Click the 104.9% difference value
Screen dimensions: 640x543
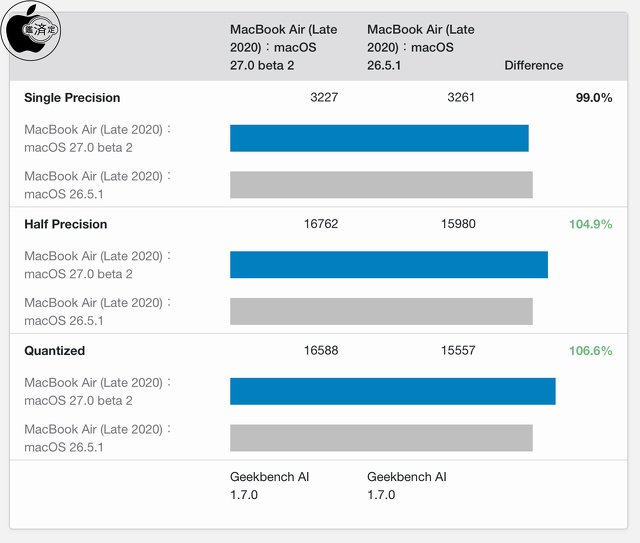tap(591, 224)
